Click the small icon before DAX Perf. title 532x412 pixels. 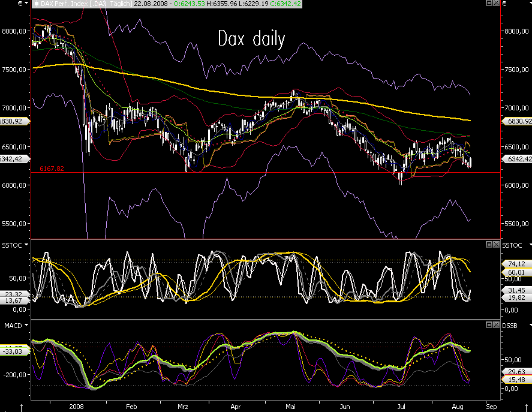(x=36, y=4)
